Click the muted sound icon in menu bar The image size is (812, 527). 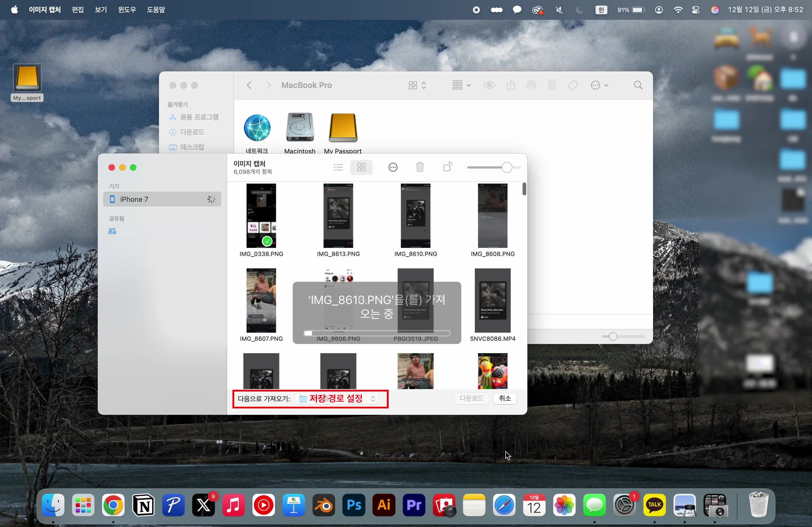pyautogui.click(x=559, y=10)
